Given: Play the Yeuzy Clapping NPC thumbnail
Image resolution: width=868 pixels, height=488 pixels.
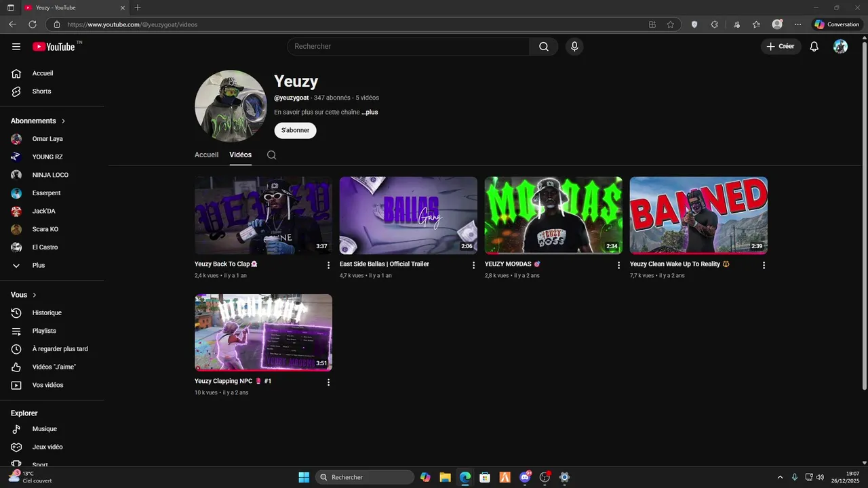Looking at the screenshot, I should coord(263,333).
